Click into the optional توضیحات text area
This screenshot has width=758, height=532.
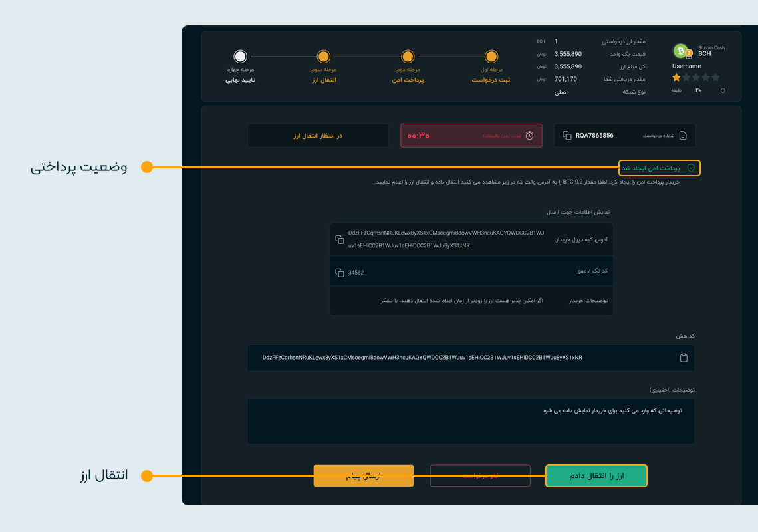(x=471, y=421)
